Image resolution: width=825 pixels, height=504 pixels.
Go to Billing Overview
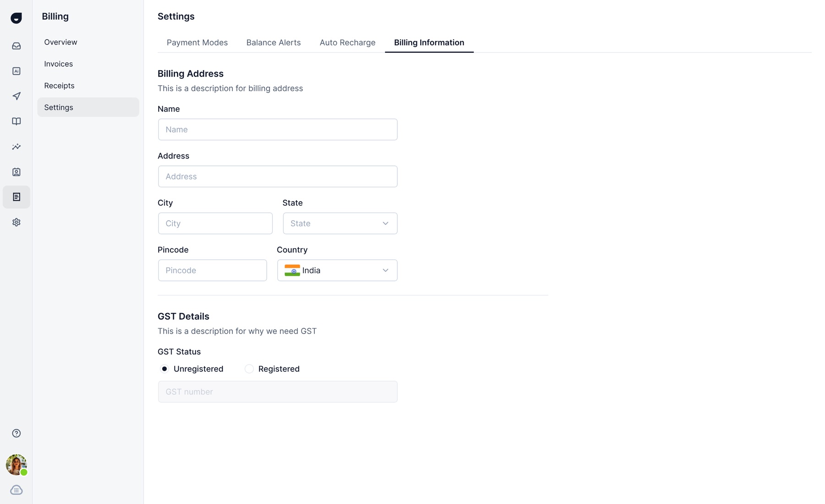click(x=88, y=42)
